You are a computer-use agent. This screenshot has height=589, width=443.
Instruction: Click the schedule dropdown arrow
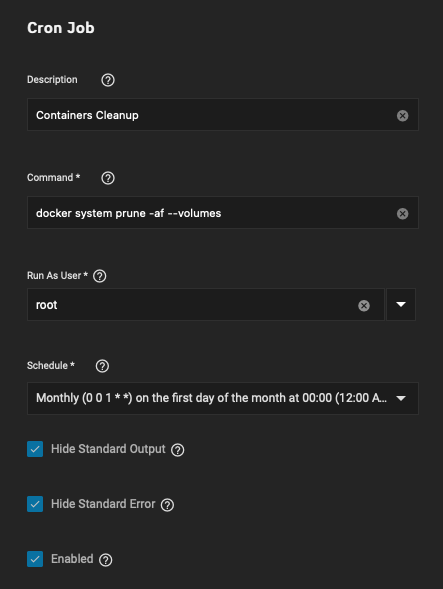point(401,398)
